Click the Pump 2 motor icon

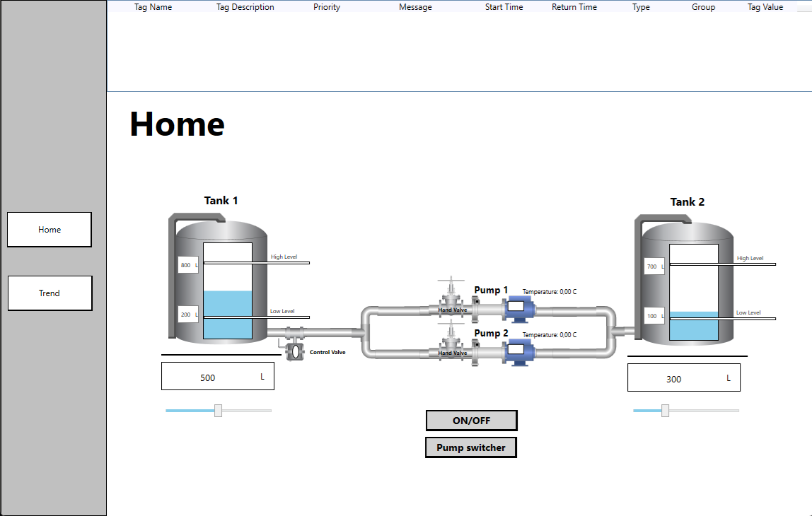click(x=518, y=351)
